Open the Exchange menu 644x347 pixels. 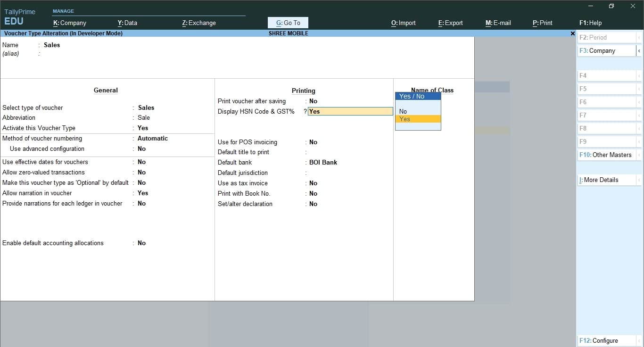[199, 23]
